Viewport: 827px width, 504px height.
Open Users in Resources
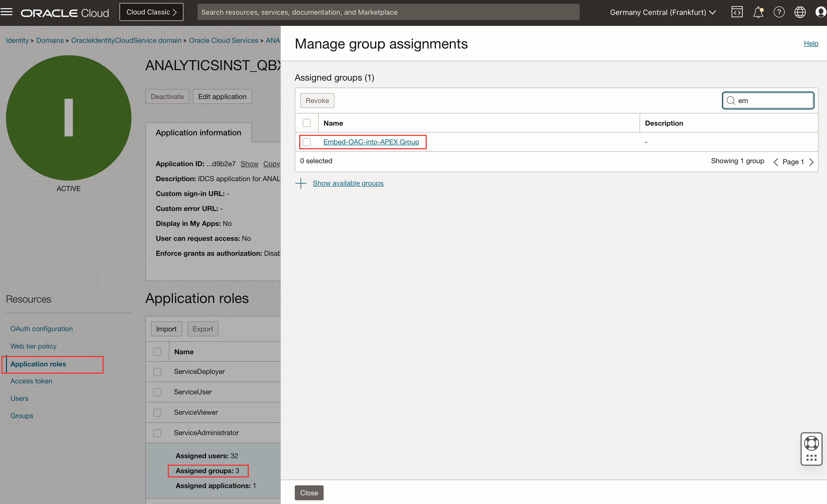[x=19, y=398]
